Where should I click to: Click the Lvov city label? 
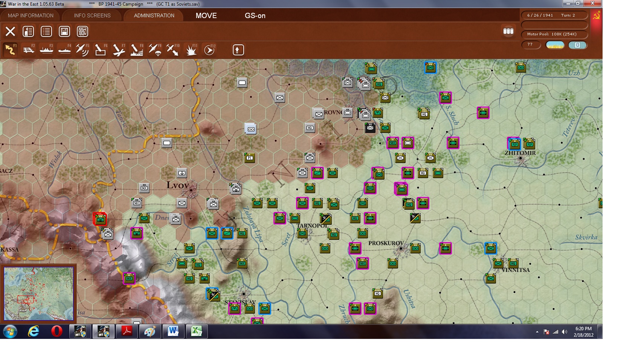[x=178, y=185]
